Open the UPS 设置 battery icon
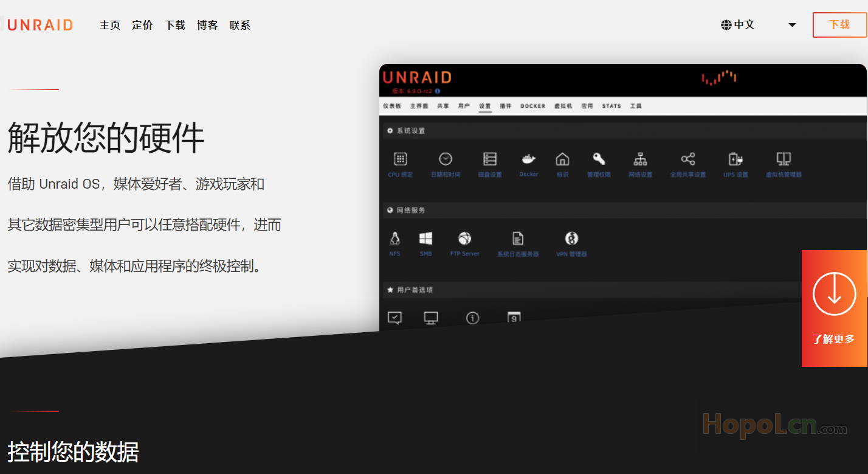868x474 pixels. pos(735,159)
